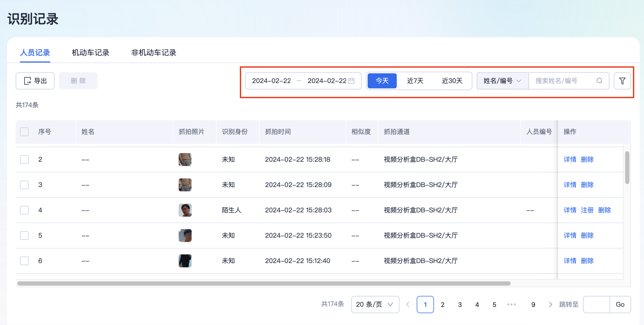Check the checkbox for row 5
The image size is (644, 325).
pyautogui.click(x=24, y=236)
